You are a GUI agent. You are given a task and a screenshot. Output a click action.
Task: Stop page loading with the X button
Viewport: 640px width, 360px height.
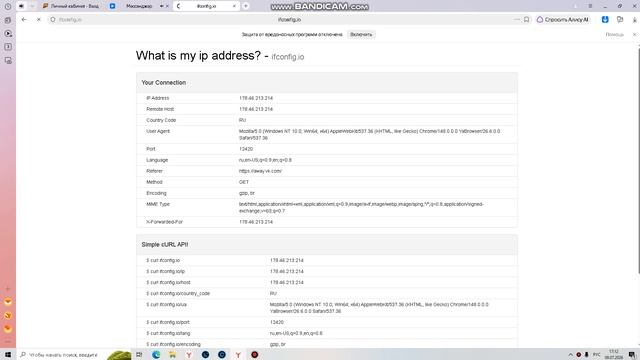(x=39, y=20)
